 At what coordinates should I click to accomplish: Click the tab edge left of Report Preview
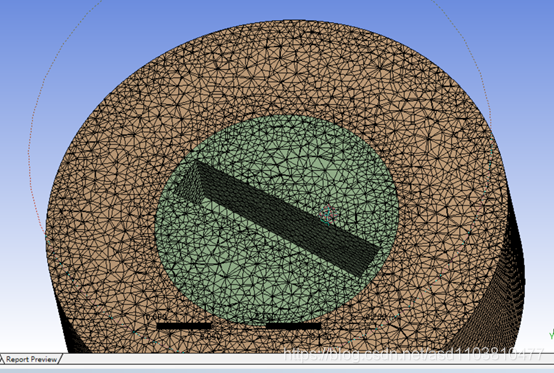pyautogui.click(x=2, y=359)
